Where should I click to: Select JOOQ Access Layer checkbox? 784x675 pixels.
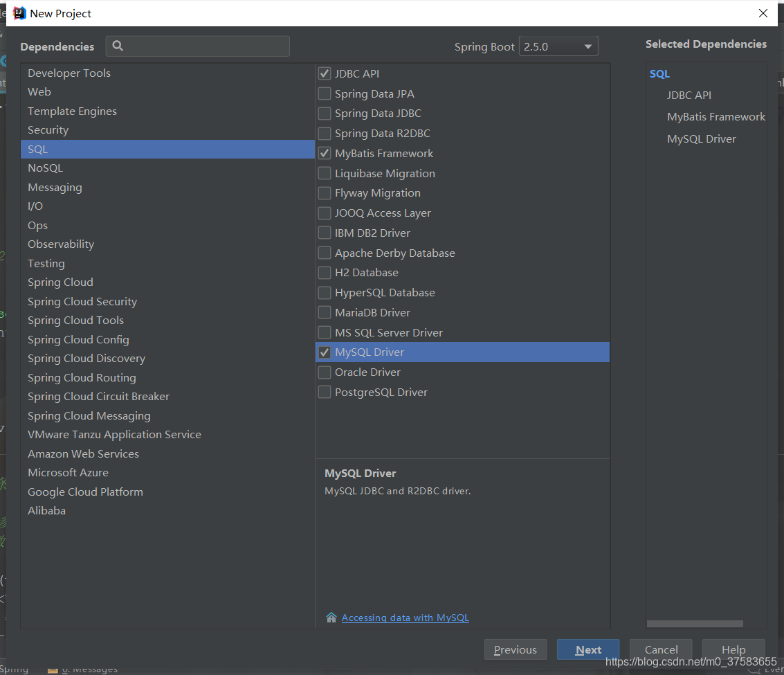[x=325, y=213]
